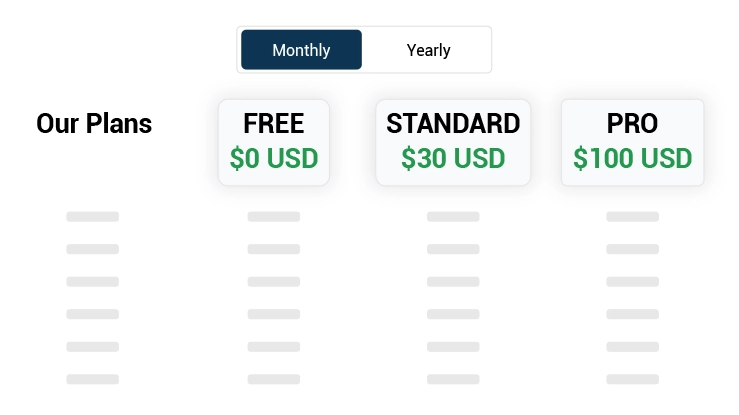Click first placeholder row under Our Plans
This screenshot has width=739, height=415.
93,216
